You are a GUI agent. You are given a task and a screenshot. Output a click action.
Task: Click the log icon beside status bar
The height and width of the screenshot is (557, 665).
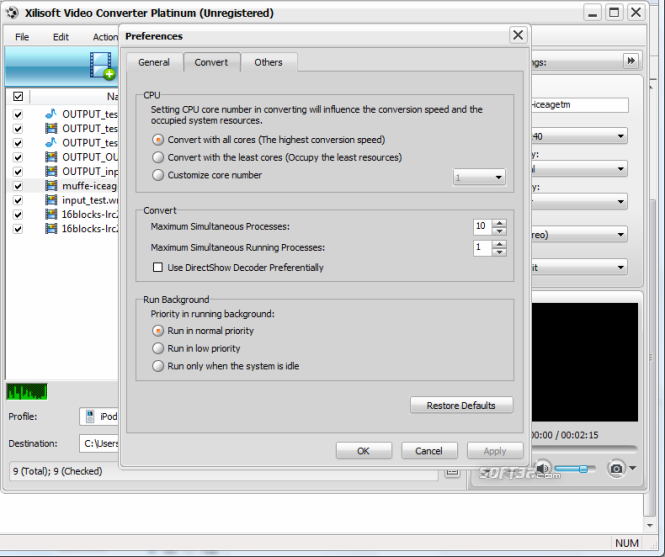(x=452, y=471)
